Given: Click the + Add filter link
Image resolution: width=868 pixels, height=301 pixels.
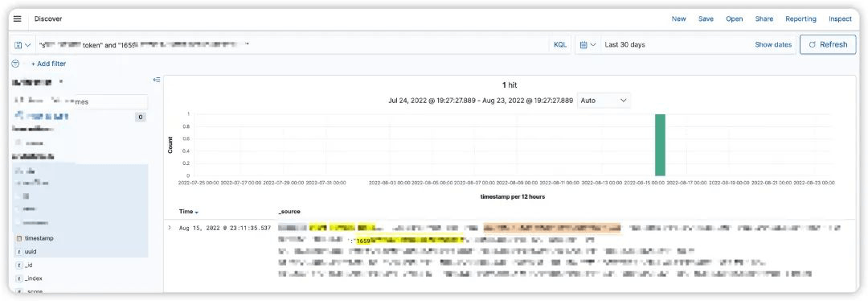Looking at the screenshot, I should pos(48,64).
